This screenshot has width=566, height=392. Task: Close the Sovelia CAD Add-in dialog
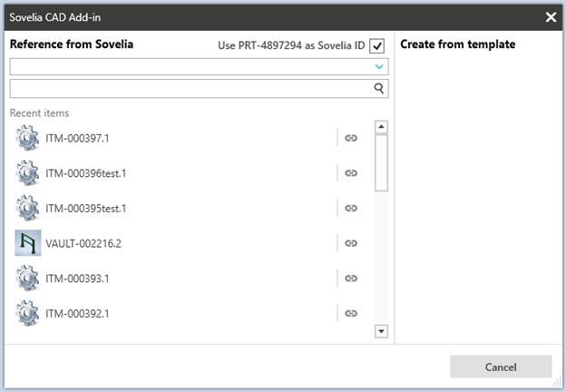pyautogui.click(x=551, y=17)
